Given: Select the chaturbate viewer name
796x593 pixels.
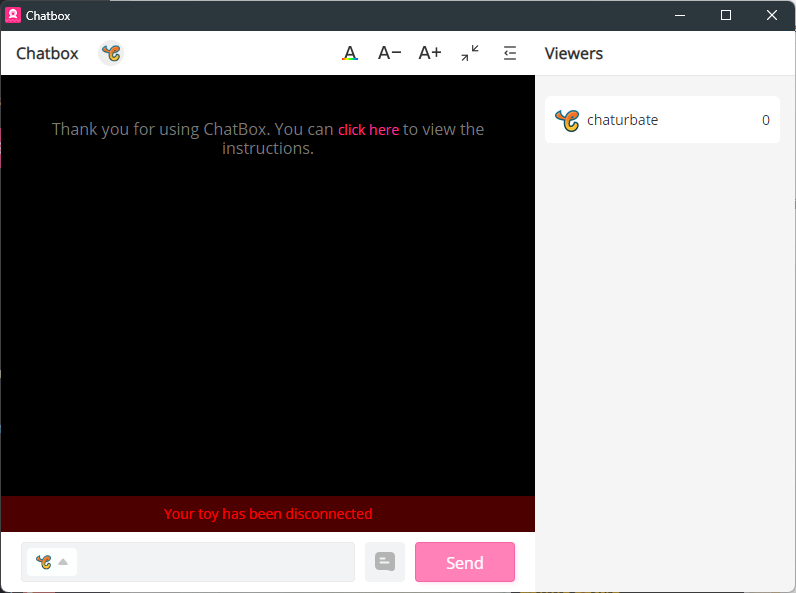Looking at the screenshot, I should point(622,120).
